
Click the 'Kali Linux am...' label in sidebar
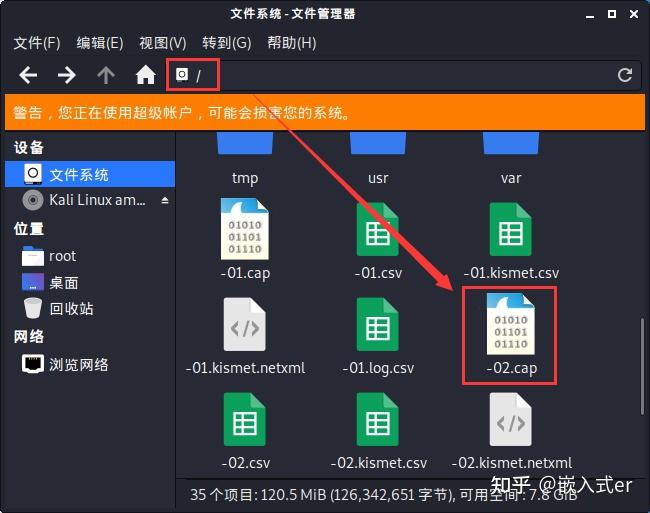(x=97, y=200)
